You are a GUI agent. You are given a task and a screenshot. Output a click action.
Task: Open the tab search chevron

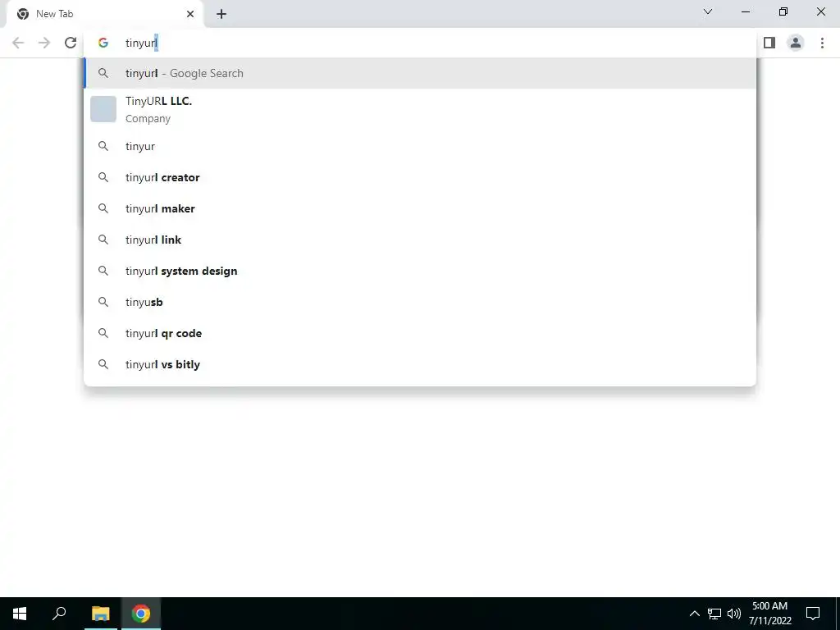[708, 11]
